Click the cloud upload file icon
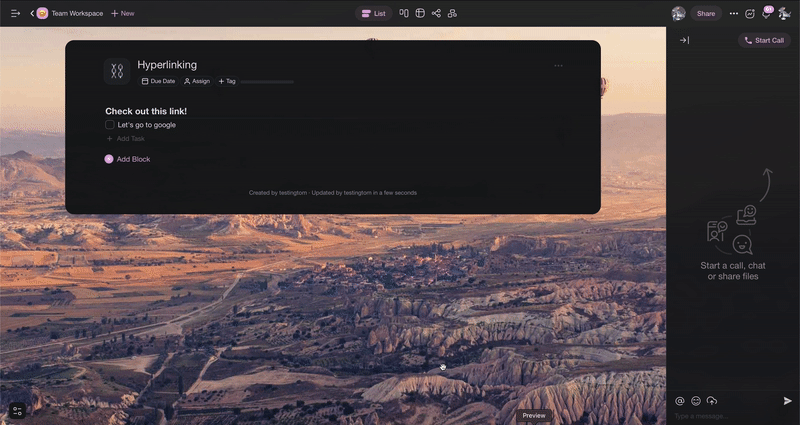 point(712,401)
